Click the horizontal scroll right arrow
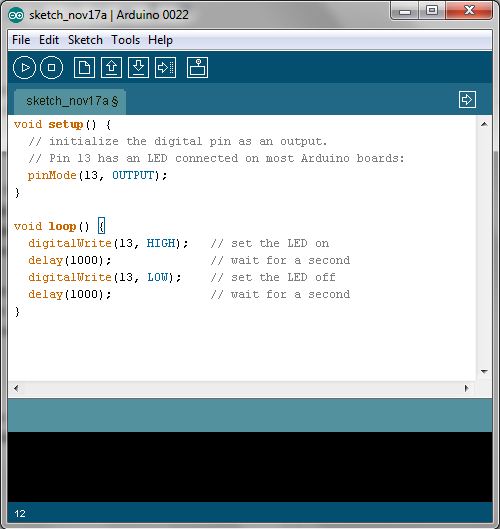 tap(467, 388)
